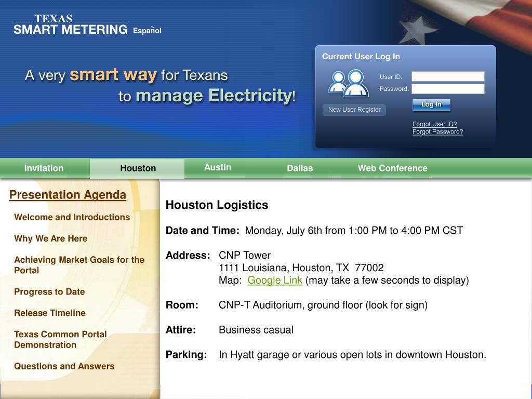Click the Log In button
Image resolution: width=532 pixels, height=399 pixels.
[x=431, y=104]
